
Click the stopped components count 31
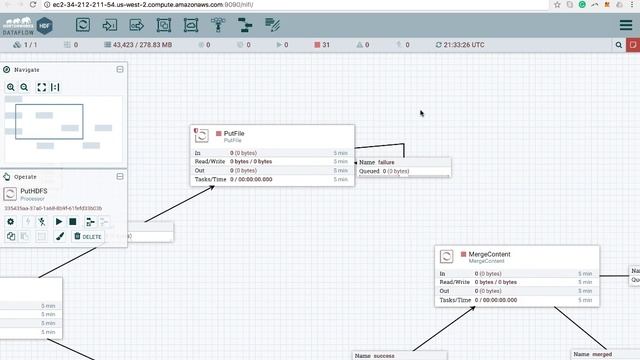pyautogui.click(x=322, y=45)
